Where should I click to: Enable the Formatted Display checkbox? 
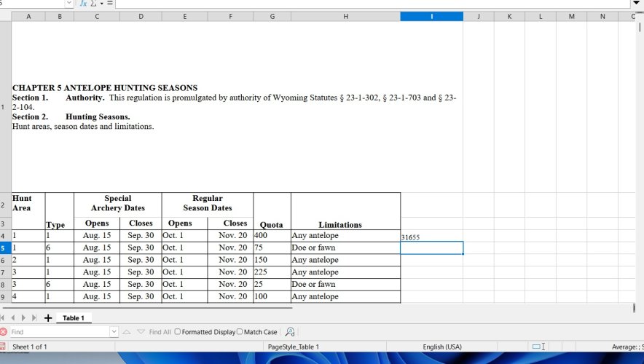point(178,331)
